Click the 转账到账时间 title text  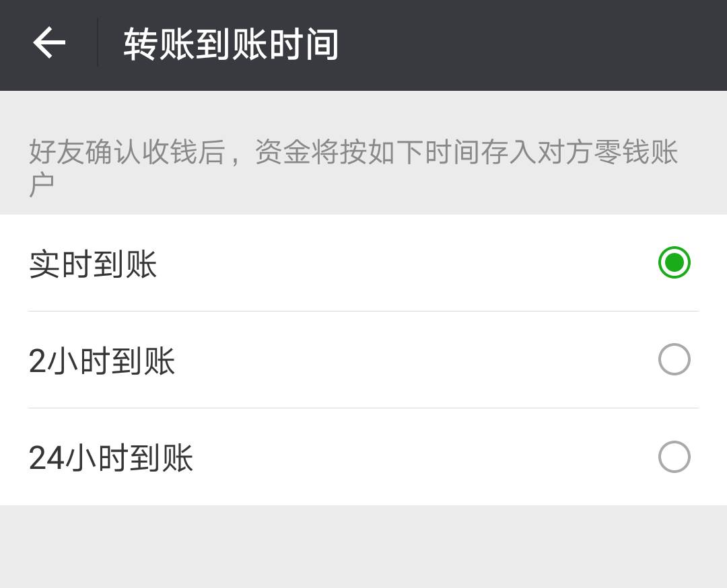[x=230, y=43]
